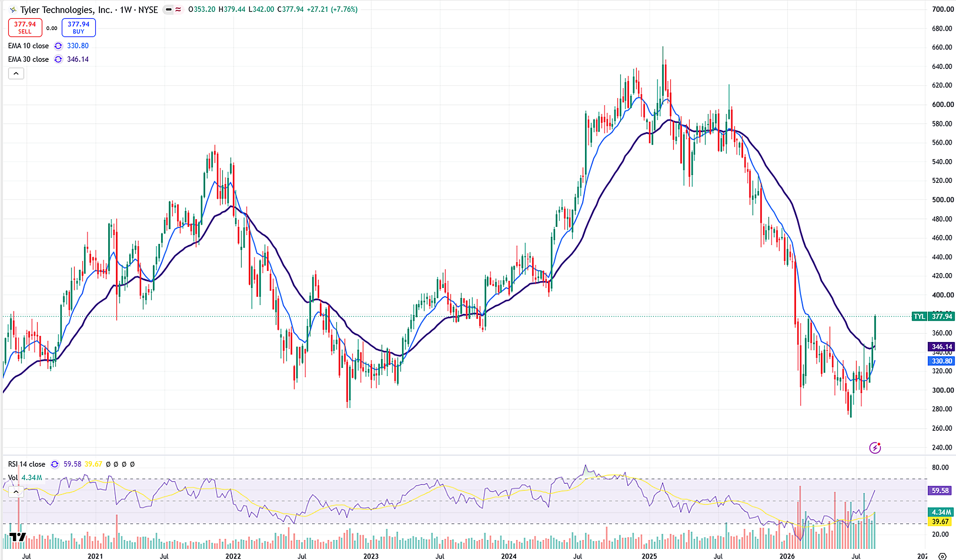Click the green 377.94 last-price axis label

click(942, 316)
